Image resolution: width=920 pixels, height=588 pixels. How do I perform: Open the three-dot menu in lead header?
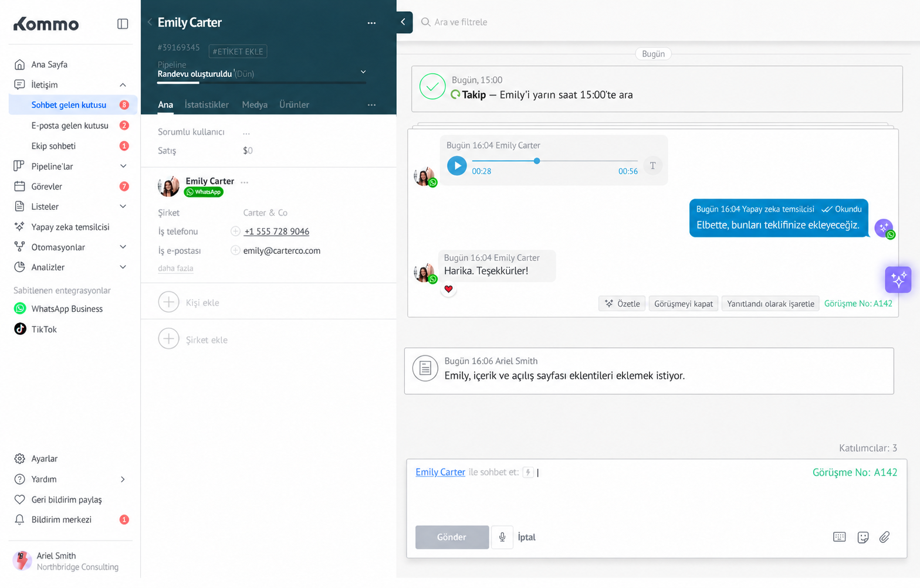coord(371,23)
